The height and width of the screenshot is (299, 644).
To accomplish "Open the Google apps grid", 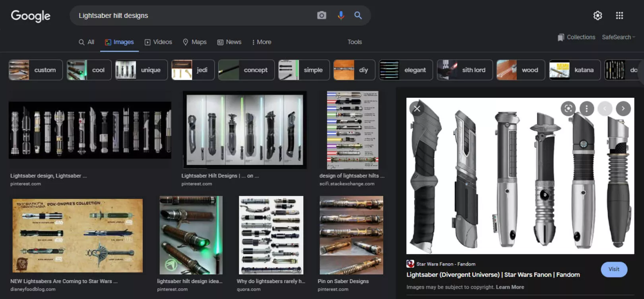I will pyautogui.click(x=619, y=16).
